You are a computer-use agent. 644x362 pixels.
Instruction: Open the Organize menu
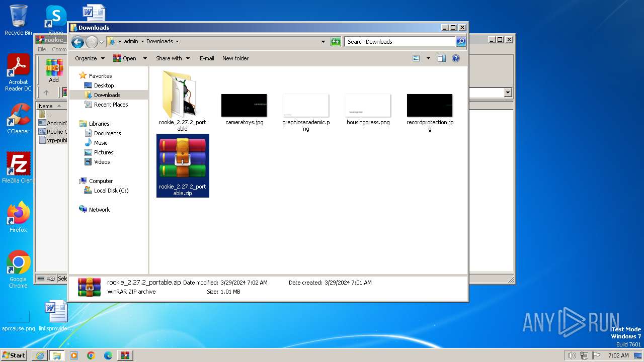tap(90, 58)
